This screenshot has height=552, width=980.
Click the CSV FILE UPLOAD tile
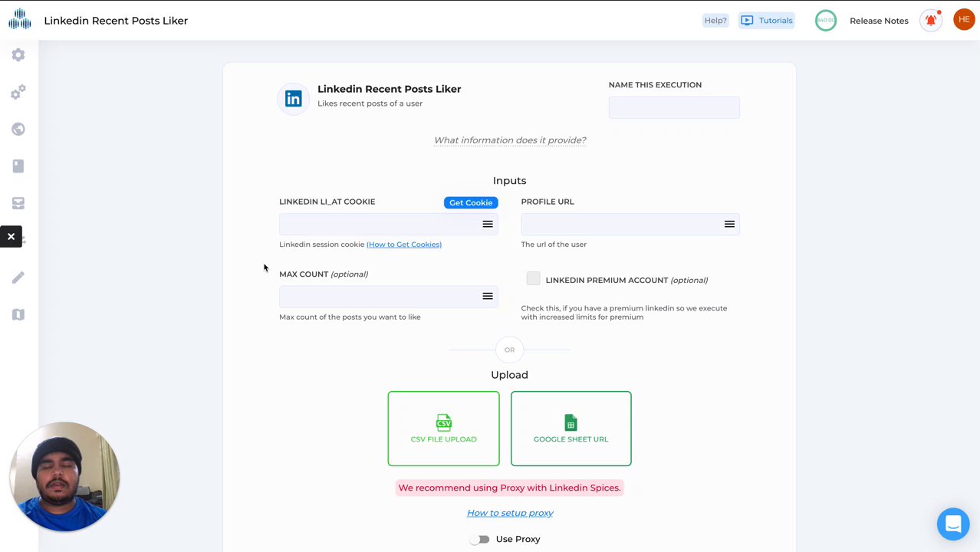click(443, 429)
